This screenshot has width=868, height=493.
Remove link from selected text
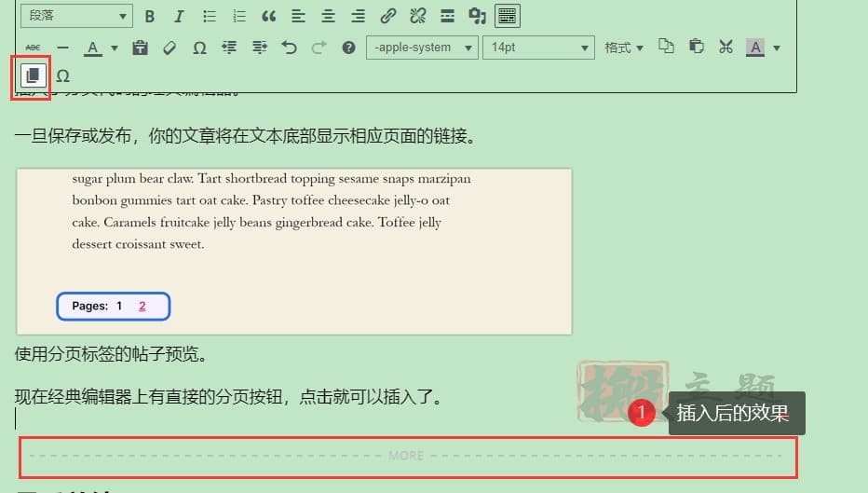coord(418,16)
